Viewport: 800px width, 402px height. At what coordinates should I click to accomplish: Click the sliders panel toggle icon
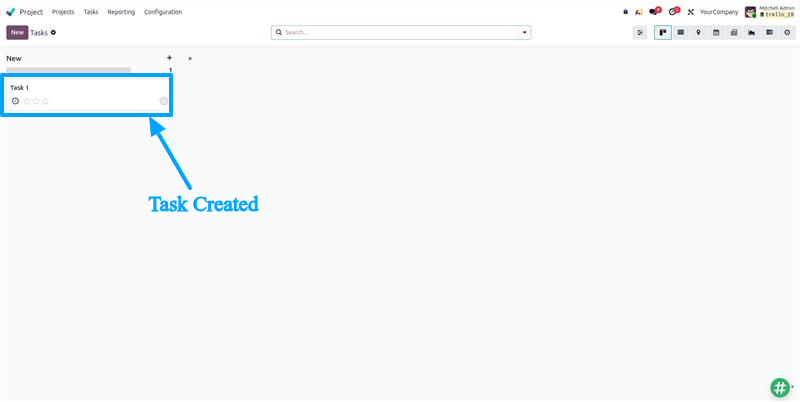(x=640, y=33)
